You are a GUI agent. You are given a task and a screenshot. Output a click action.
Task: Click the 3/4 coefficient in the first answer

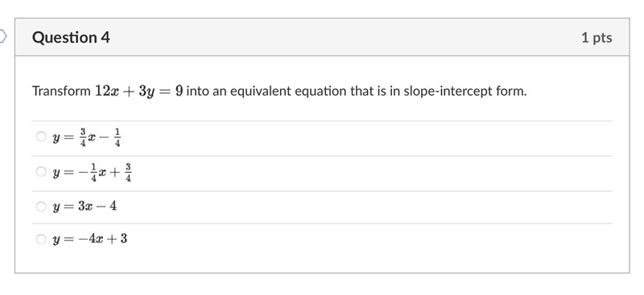click(x=83, y=138)
